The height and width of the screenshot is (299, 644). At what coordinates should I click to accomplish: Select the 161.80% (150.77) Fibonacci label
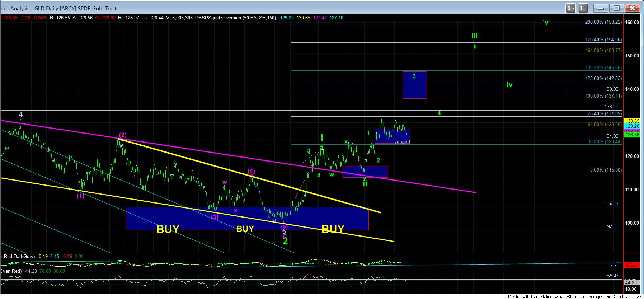tap(603, 50)
